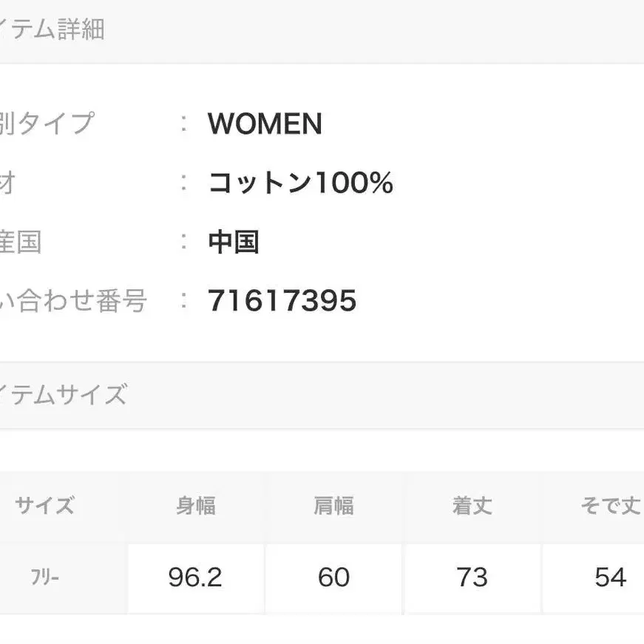This screenshot has width=644, height=644.
Task: Click the 性別タイプ label
Action: pos(46,123)
